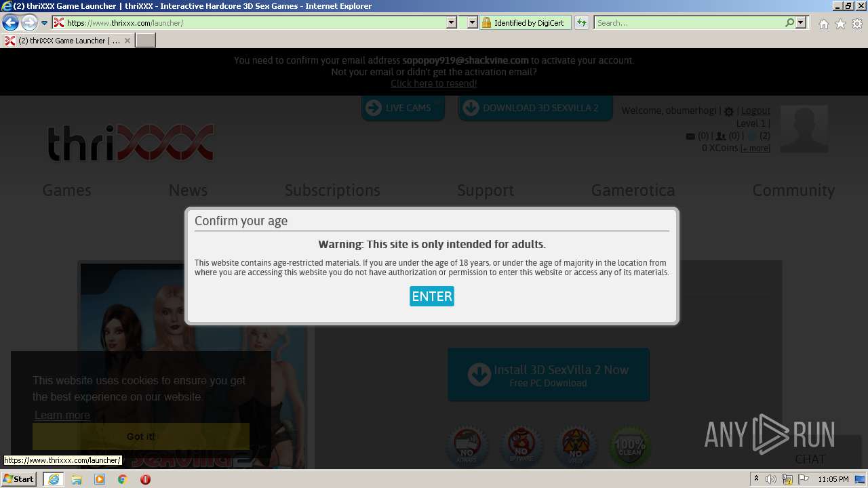Click the 'Click here to resend!' link
Image resolution: width=868 pixels, height=488 pixels.
click(434, 83)
